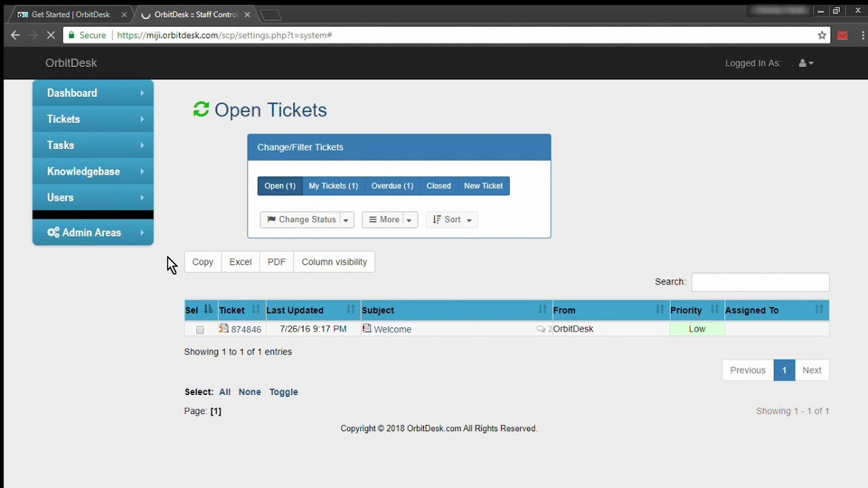Click the Change/Filter Tickets panel header

[x=399, y=147]
